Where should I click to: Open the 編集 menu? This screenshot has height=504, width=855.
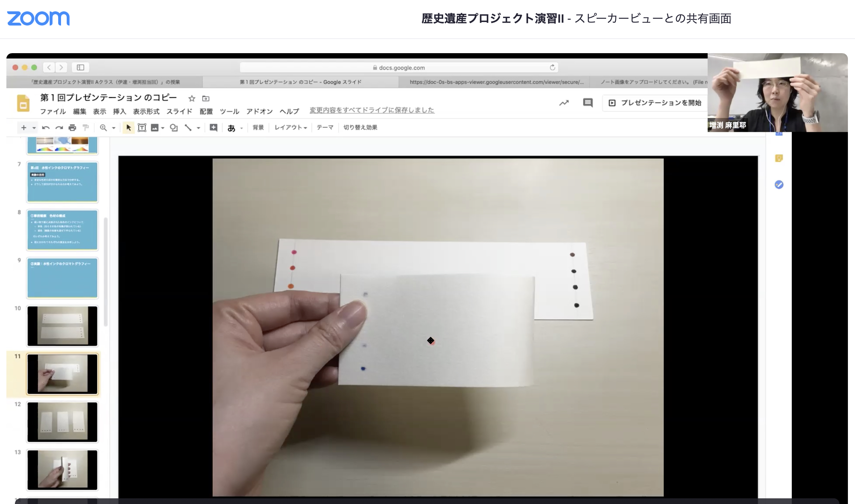click(79, 112)
